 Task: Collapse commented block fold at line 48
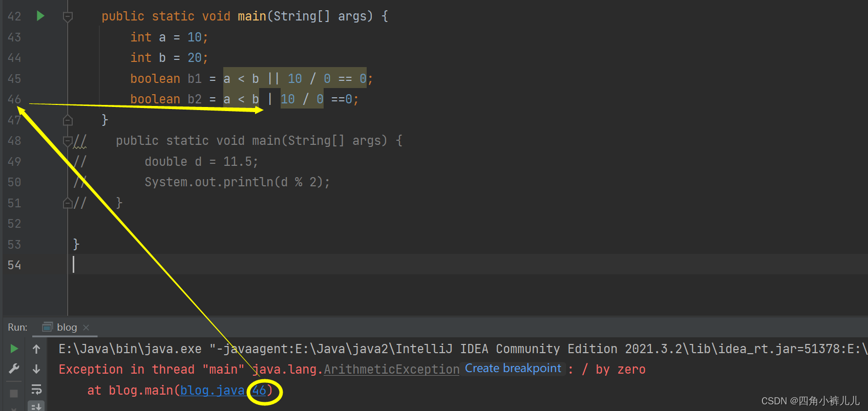[x=68, y=140]
